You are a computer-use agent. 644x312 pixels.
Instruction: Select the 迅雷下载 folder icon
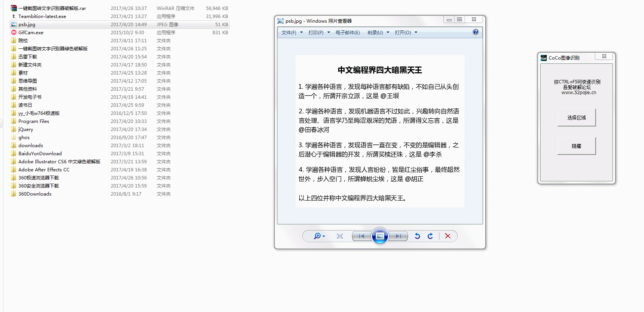(14, 56)
